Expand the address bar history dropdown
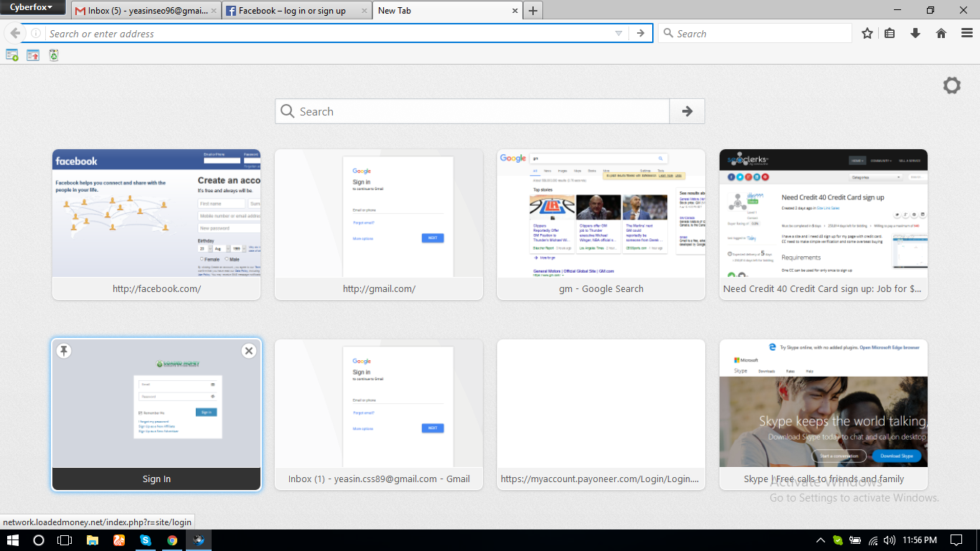The width and height of the screenshot is (980, 551). coord(618,34)
